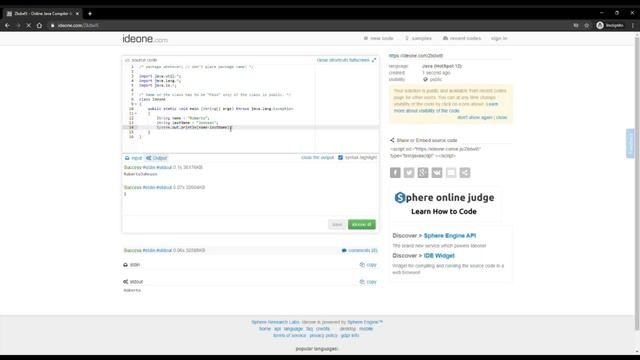This screenshot has height=360, width=640.
Task: Open terms of service footer link
Action: pos(289,336)
